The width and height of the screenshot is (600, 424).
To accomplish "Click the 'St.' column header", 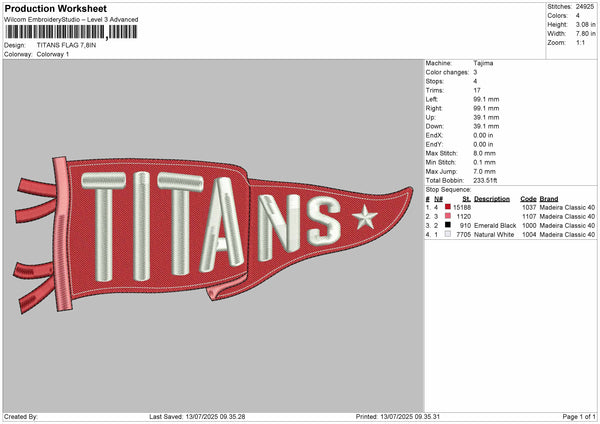I will point(466,199).
